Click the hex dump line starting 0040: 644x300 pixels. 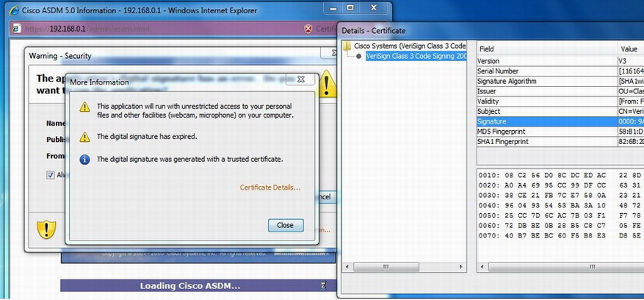561,205
